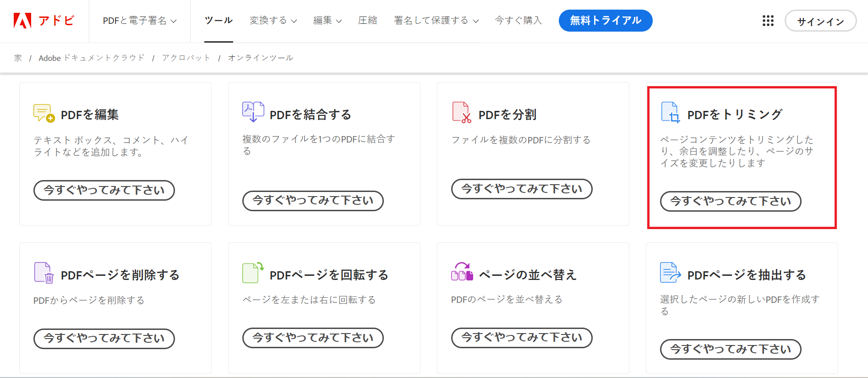
Task: Click 今すぐやってみて下さい under PDFページを削除する
Action: coord(104,339)
